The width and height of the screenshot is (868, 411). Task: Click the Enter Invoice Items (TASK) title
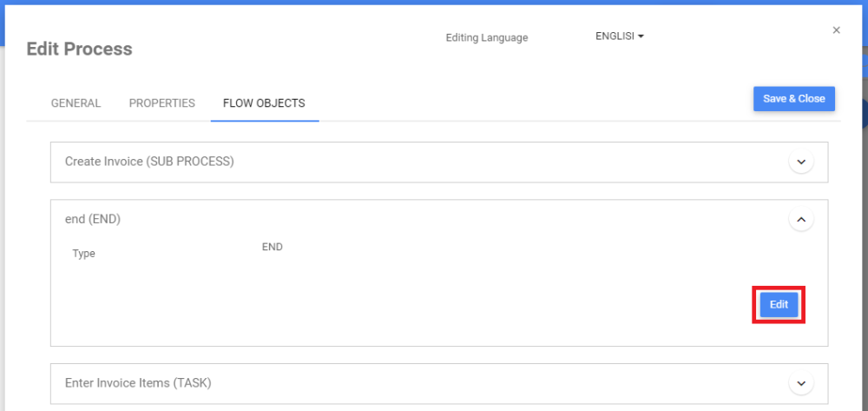(138, 382)
